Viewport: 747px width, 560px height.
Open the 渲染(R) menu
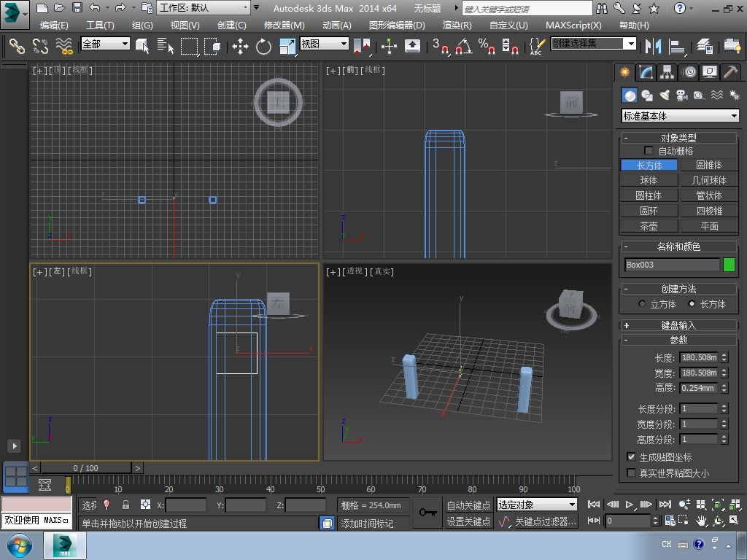[457, 25]
